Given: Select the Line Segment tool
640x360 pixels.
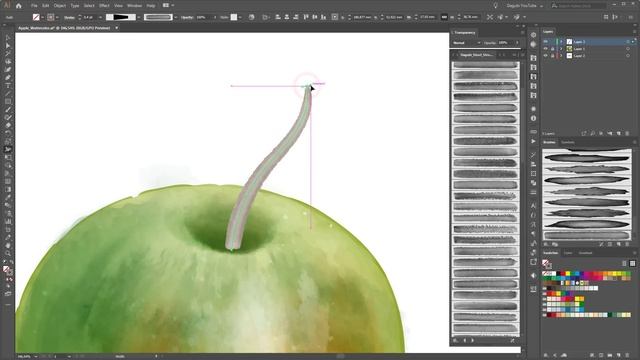Looking at the screenshot, I should [x=8, y=93].
